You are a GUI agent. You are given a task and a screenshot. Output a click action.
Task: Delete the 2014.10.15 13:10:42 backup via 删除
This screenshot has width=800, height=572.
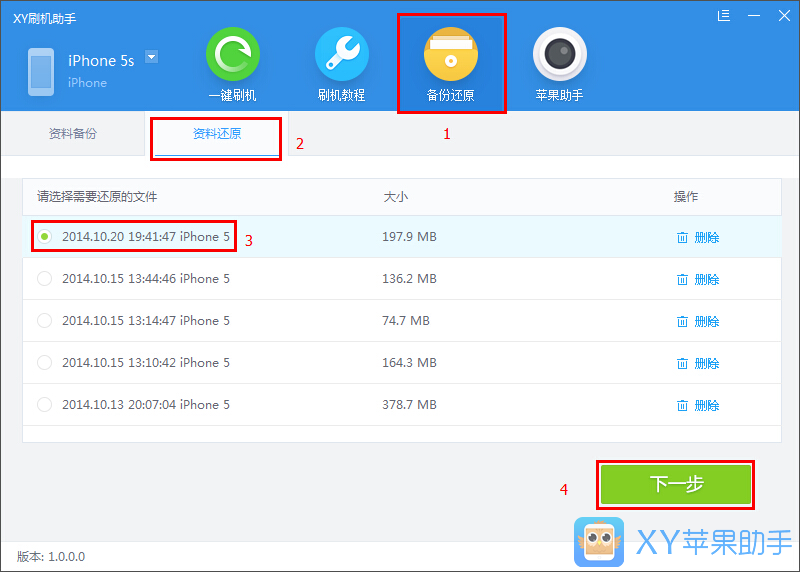(x=707, y=363)
